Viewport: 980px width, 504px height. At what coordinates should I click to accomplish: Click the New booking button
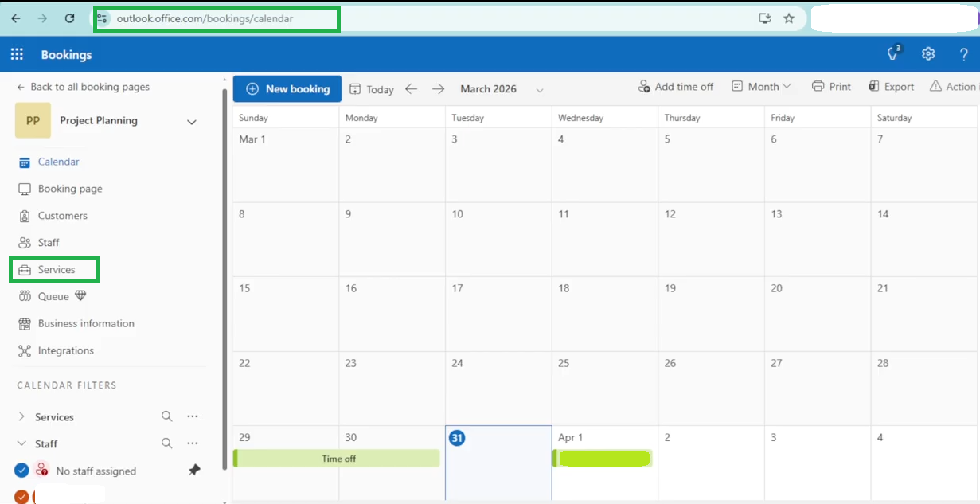point(287,89)
